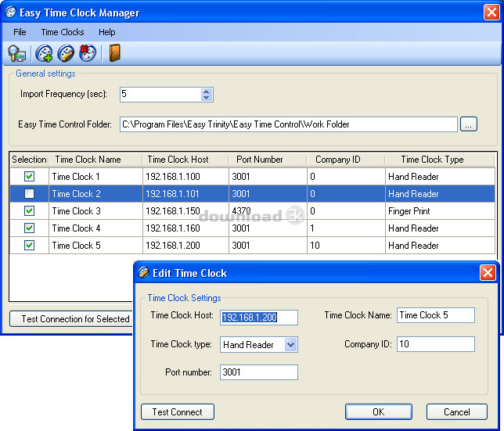Select the Time Clock 3 name cell
Screen dimensions: 504x431
[x=95, y=211]
